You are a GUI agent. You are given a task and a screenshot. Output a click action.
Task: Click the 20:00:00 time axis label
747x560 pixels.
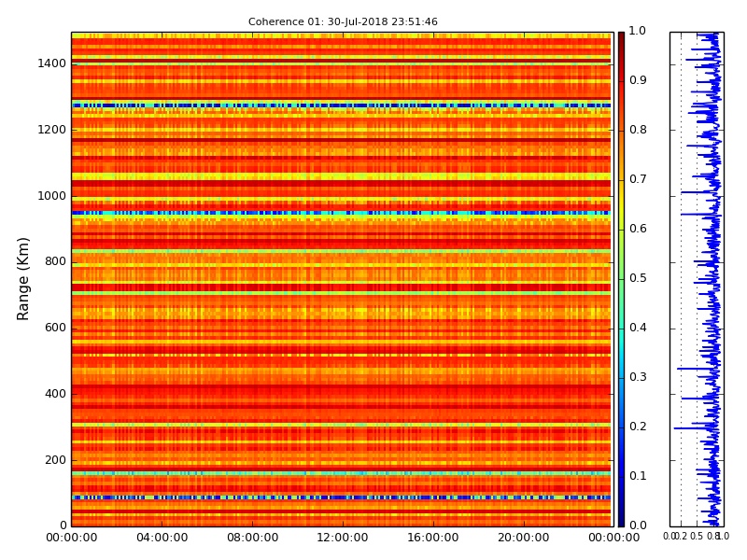[x=524, y=538]
